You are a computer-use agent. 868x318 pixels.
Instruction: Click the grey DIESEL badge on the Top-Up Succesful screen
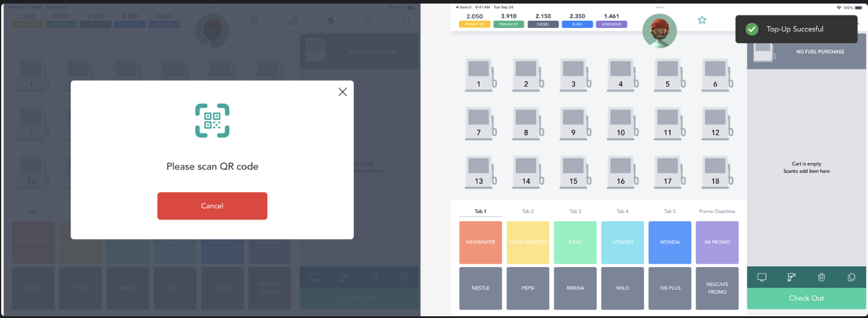point(543,24)
